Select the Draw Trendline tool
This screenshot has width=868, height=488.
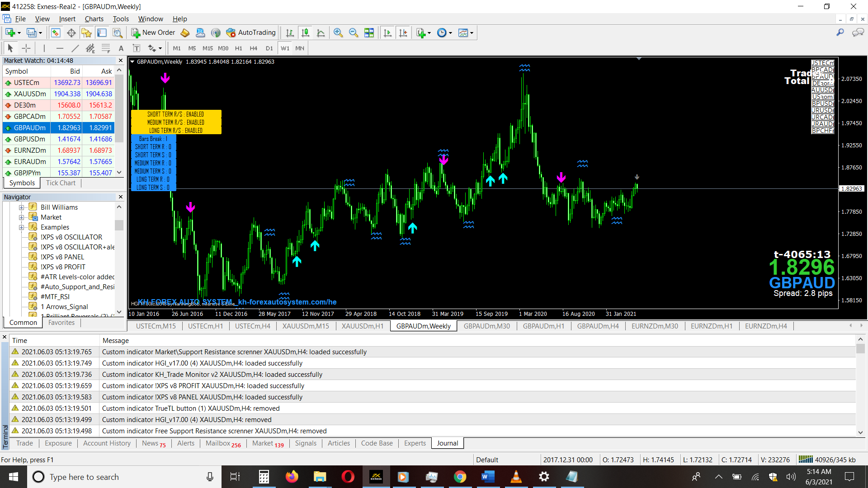75,48
